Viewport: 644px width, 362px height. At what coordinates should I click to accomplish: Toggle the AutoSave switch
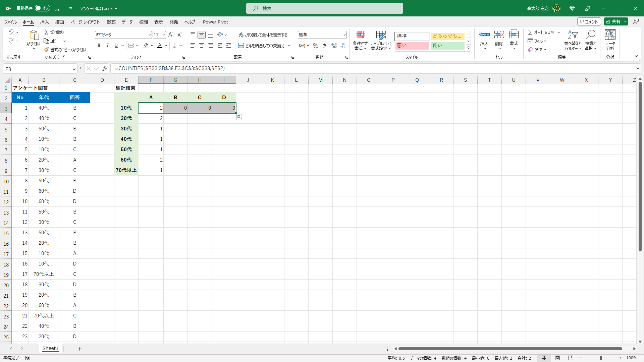(x=42, y=8)
